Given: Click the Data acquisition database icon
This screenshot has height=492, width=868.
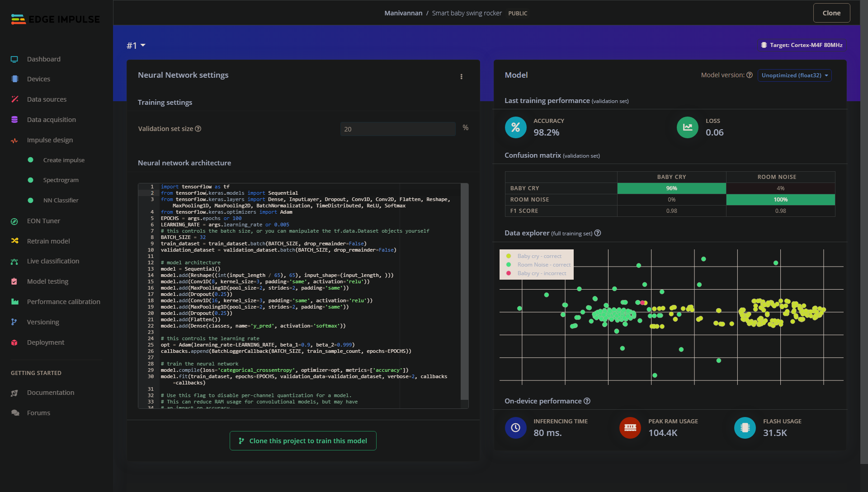Looking at the screenshot, I should [x=14, y=120].
